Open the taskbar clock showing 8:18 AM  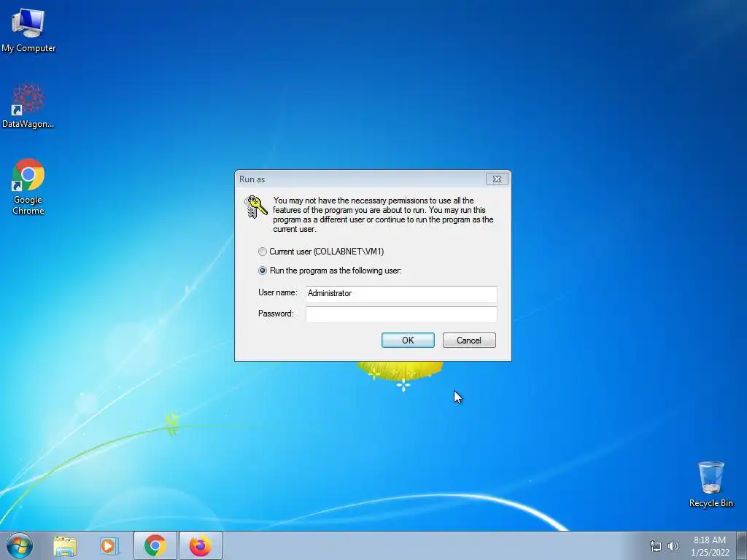[710, 546]
